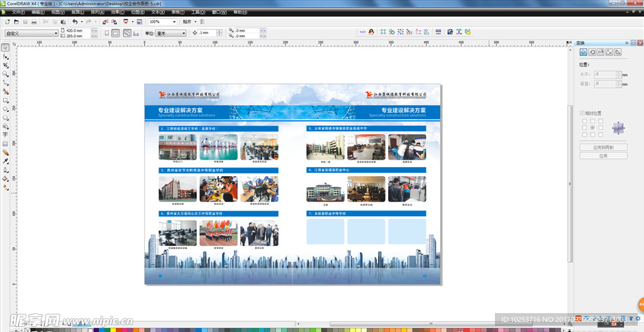Adjust the nudge offset spinner
The width and height of the screenshot is (644, 332).
pyautogui.click(x=219, y=33)
